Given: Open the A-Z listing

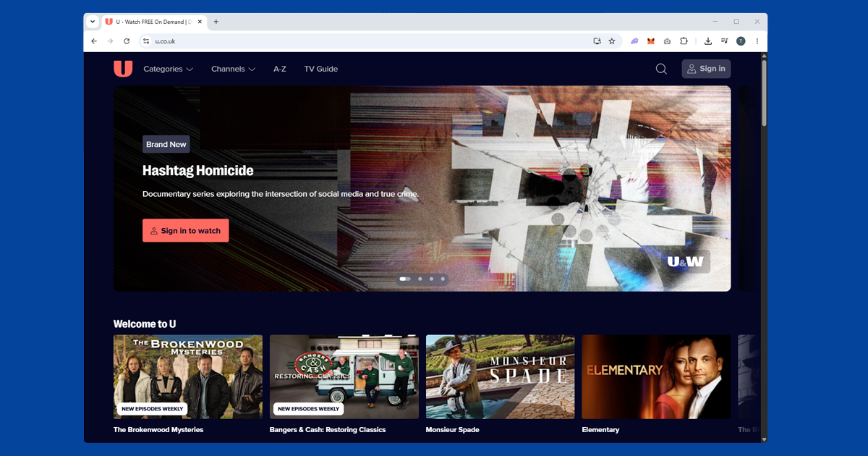Looking at the screenshot, I should [280, 69].
